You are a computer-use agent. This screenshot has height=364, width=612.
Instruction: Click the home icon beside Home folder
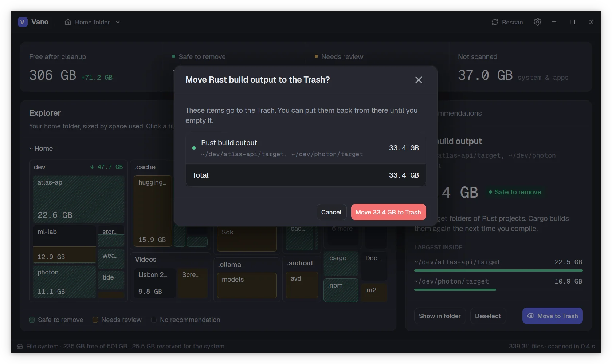coord(68,22)
